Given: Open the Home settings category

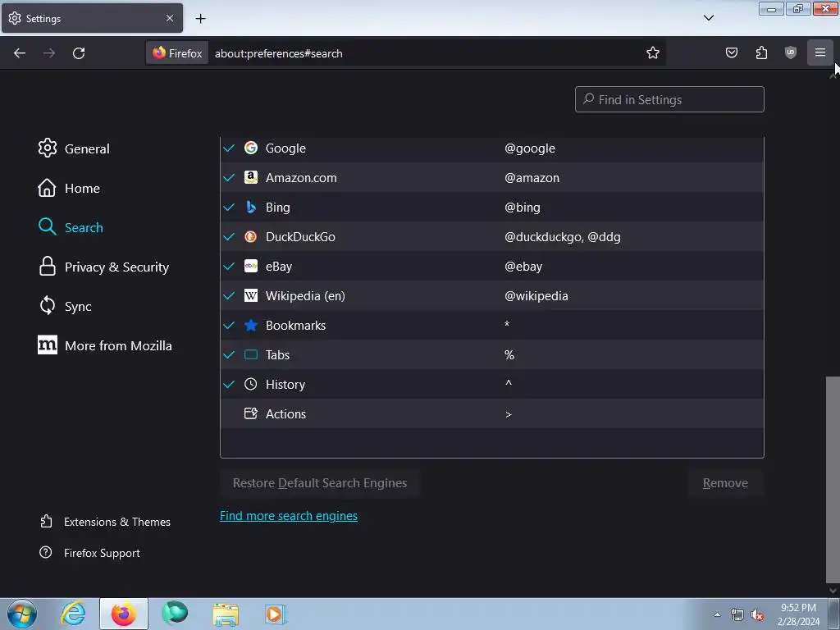Looking at the screenshot, I should point(69,188).
